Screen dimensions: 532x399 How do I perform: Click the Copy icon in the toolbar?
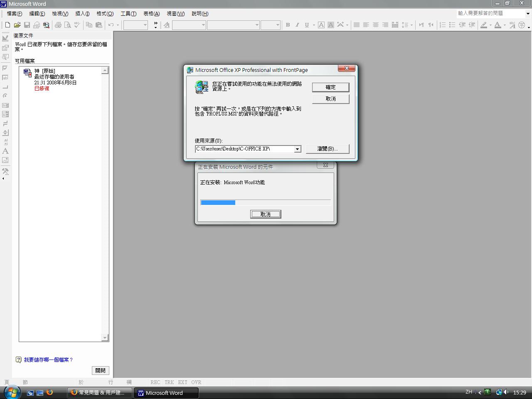tap(89, 25)
